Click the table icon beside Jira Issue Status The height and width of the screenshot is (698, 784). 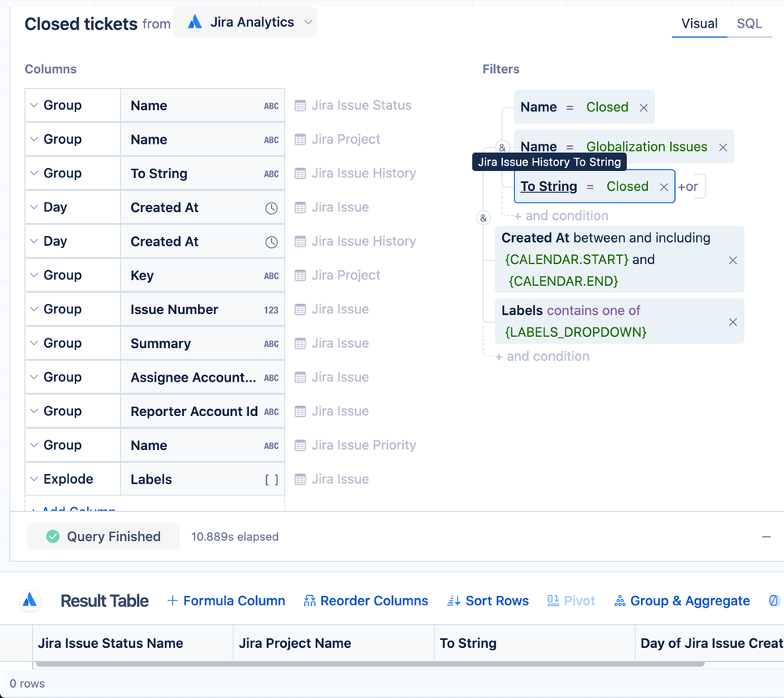click(300, 105)
